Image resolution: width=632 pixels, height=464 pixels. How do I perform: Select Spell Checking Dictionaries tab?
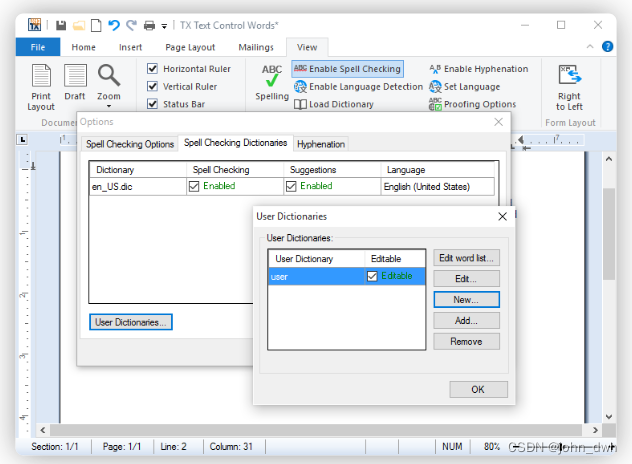coord(235,143)
